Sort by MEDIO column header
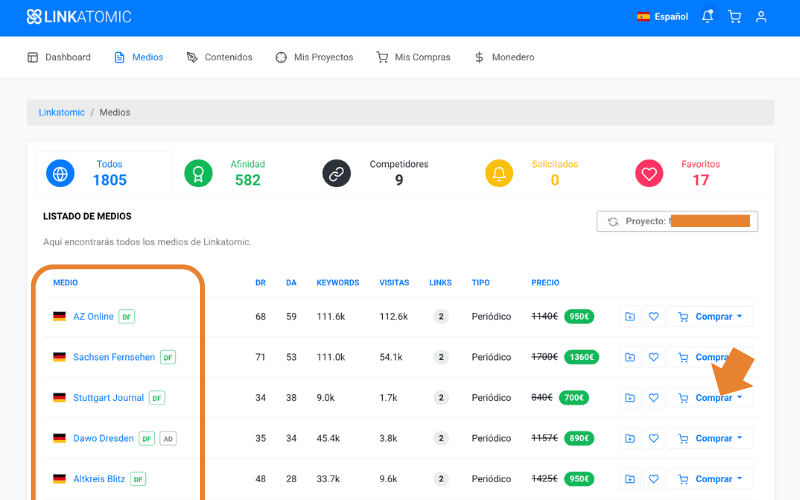Viewport: 800px width, 500px height. (x=65, y=283)
